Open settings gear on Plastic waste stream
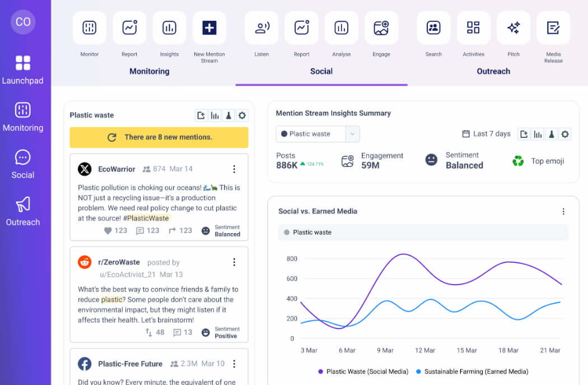 click(x=242, y=115)
